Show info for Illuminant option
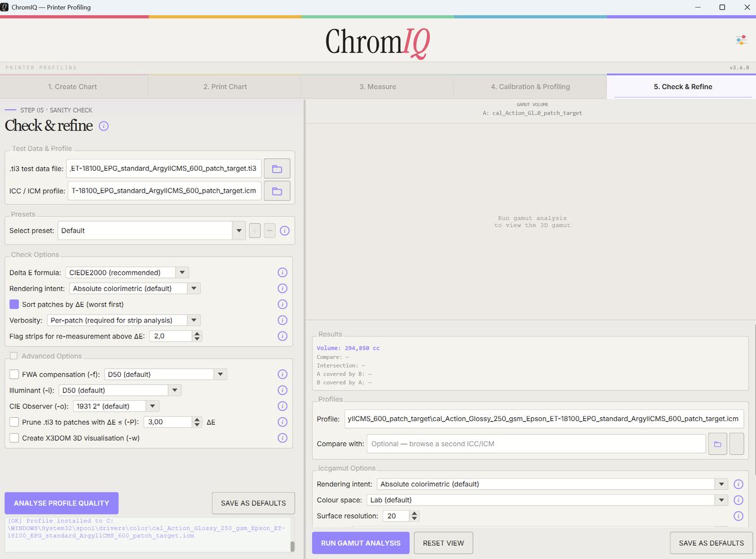Screen dimensions: 756x559 pyautogui.click(x=282, y=390)
